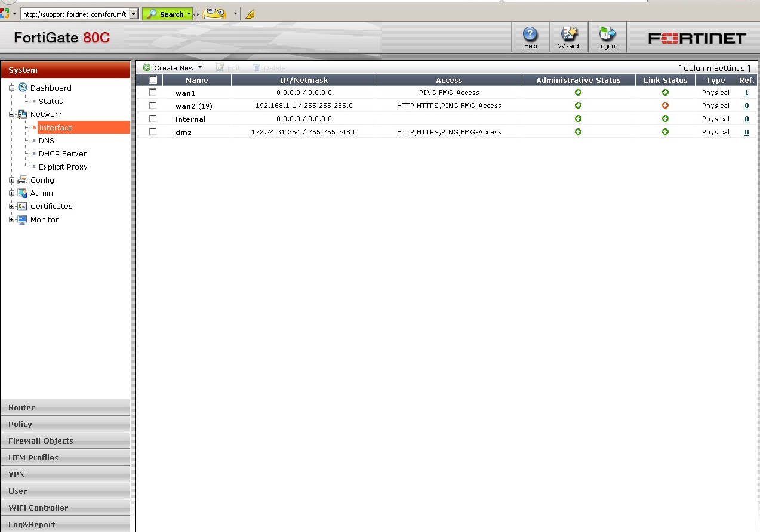Expand the Config tree node
Viewport: 760px width, 532px height.
click(11, 180)
